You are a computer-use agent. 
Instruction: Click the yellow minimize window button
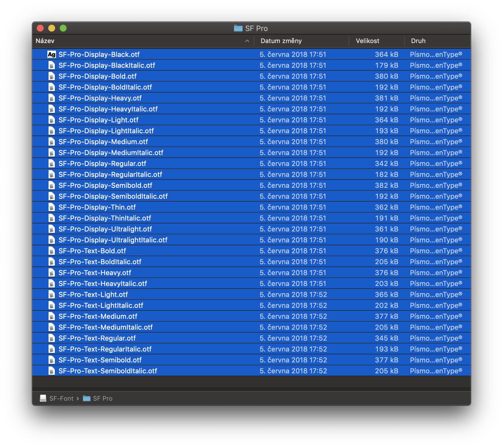[52, 28]
